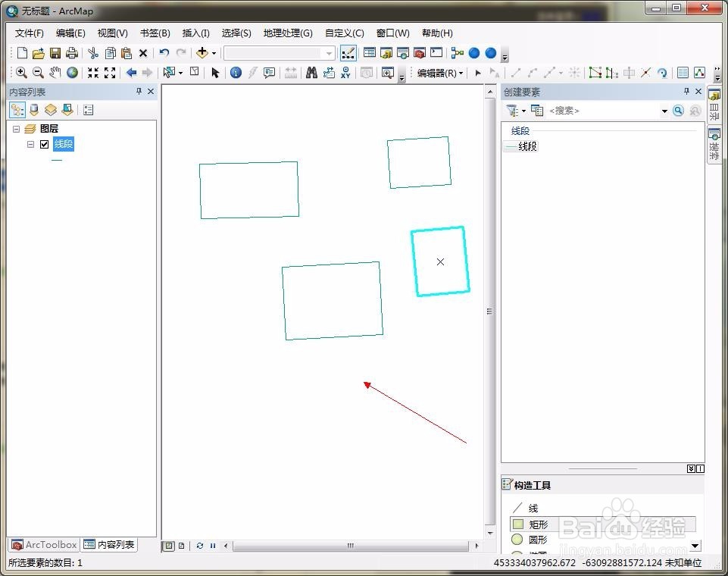Collapse the 图层 tree node
The width and height of the screenshot is (728, 576).
click(17, 128)
